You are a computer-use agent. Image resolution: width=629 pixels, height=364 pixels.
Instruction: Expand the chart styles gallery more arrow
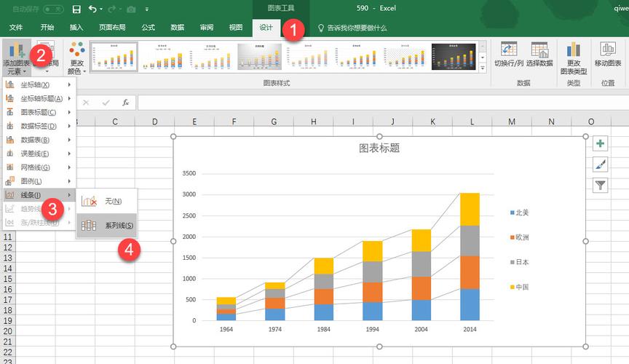pos(483,68)
